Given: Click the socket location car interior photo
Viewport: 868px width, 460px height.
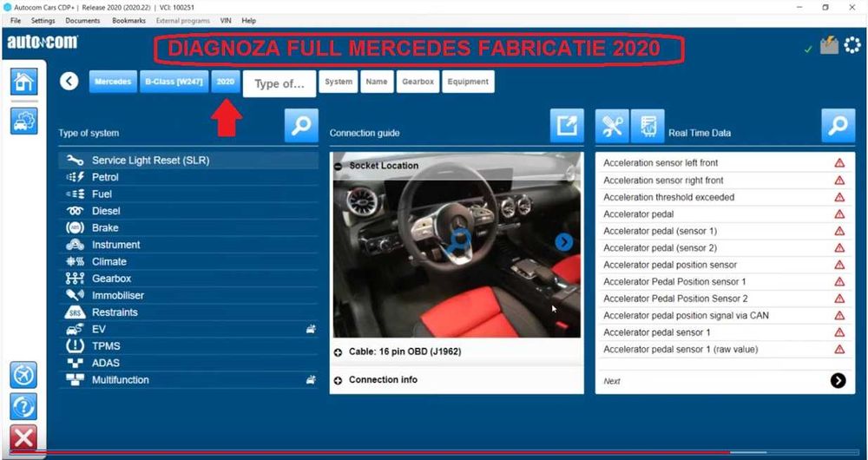Looking at the screenshot, I should [457, 245].
